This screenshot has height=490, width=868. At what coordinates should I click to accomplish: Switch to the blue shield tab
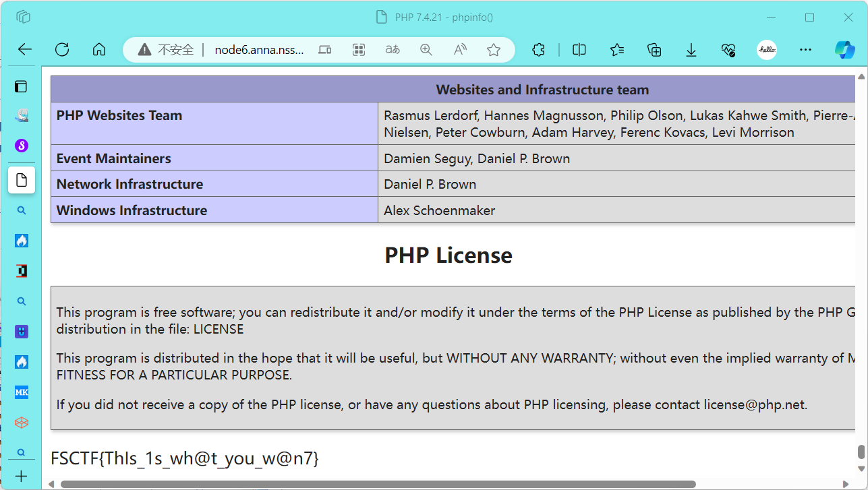click(x=22, y=332)
